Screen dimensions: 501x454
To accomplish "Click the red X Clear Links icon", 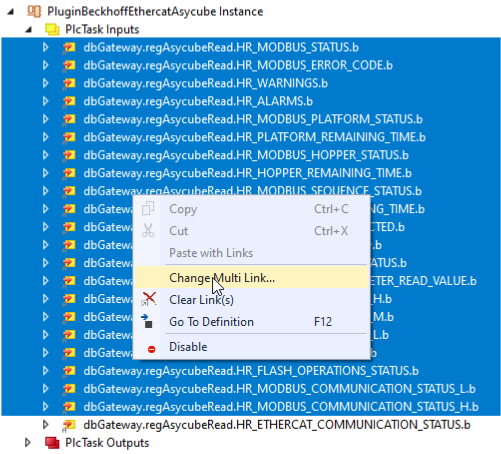I will tap(149, 299).
